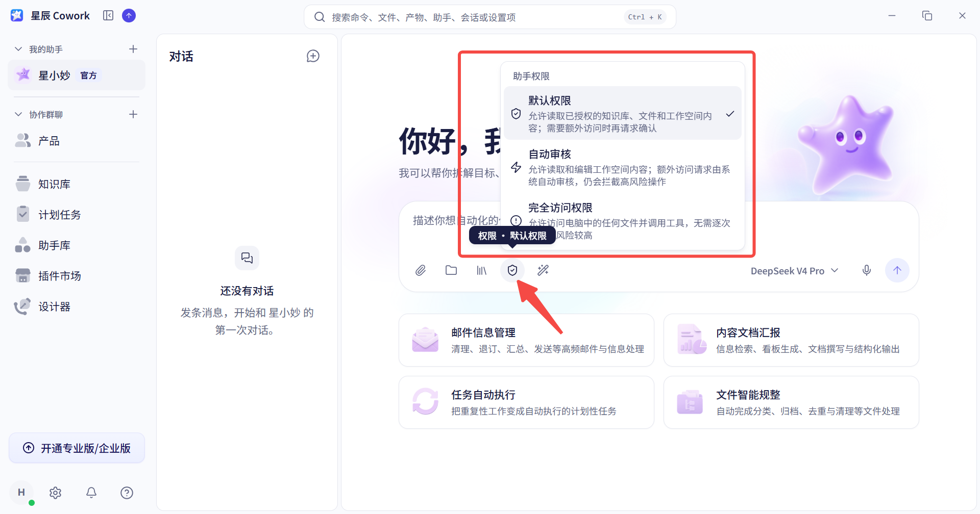Viewport: 980px width, 514px height.
Task: Click the shield permission icon in input toolbar
Action: [x=512, y=270]
